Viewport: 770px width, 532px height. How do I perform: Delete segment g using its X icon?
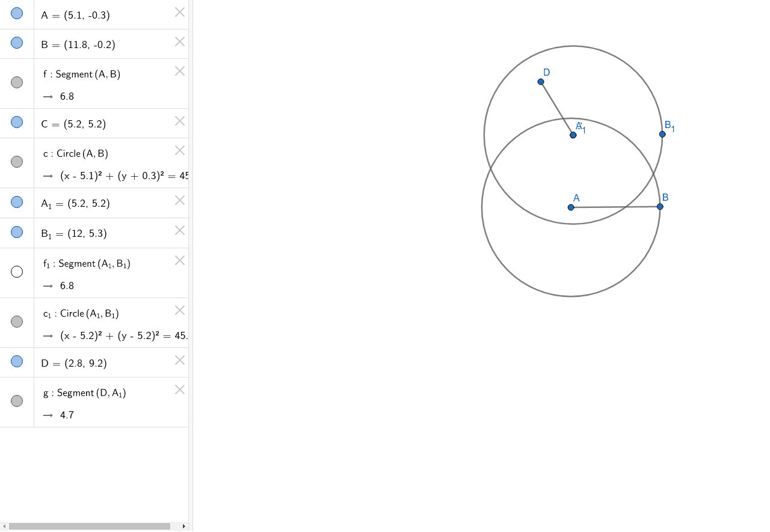click(179, 390)
